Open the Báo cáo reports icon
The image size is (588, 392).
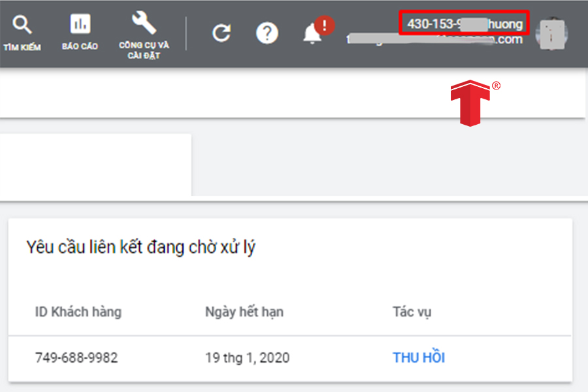click(x=80, y=32)
